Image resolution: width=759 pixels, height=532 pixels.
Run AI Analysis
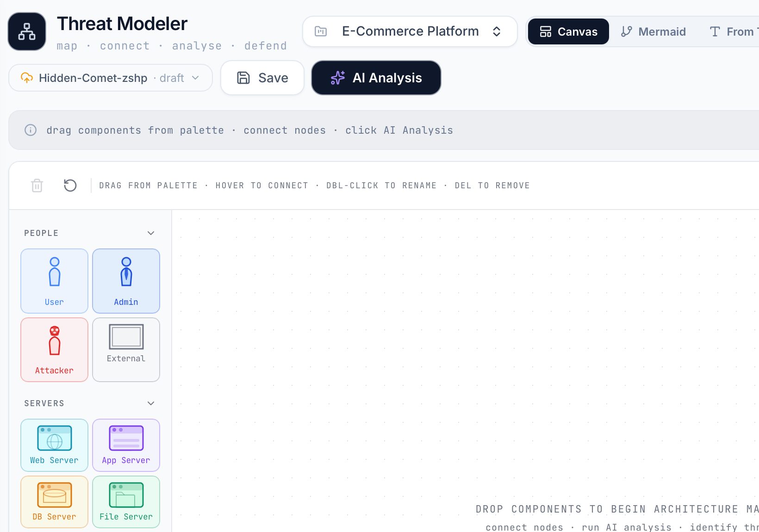(x=376, y=78)
